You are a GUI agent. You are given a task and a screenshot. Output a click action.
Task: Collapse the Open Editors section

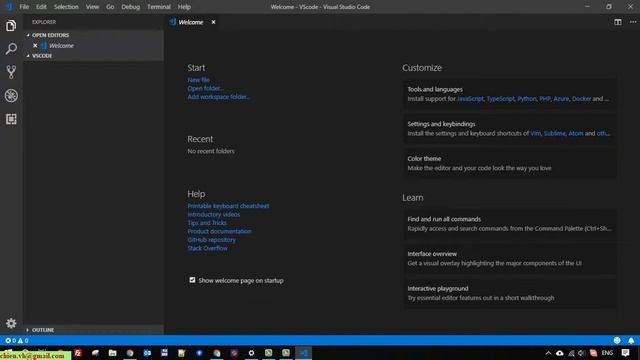click(x=28, y=35)
